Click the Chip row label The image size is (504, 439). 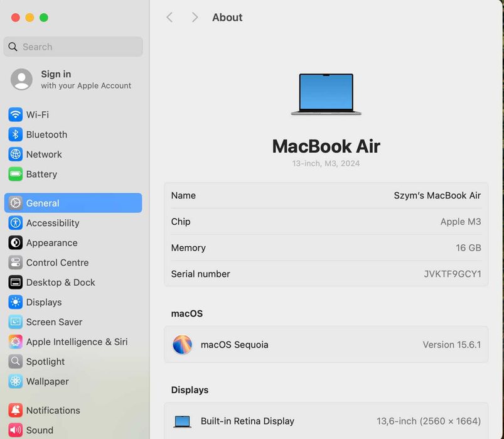point(181,222)
